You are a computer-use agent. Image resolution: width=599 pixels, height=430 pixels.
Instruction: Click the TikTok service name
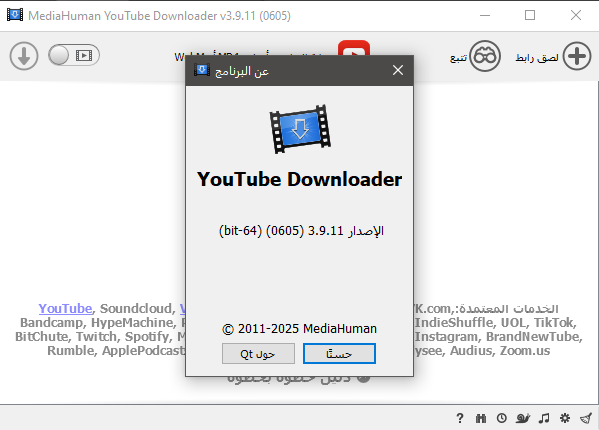[554, 322]
